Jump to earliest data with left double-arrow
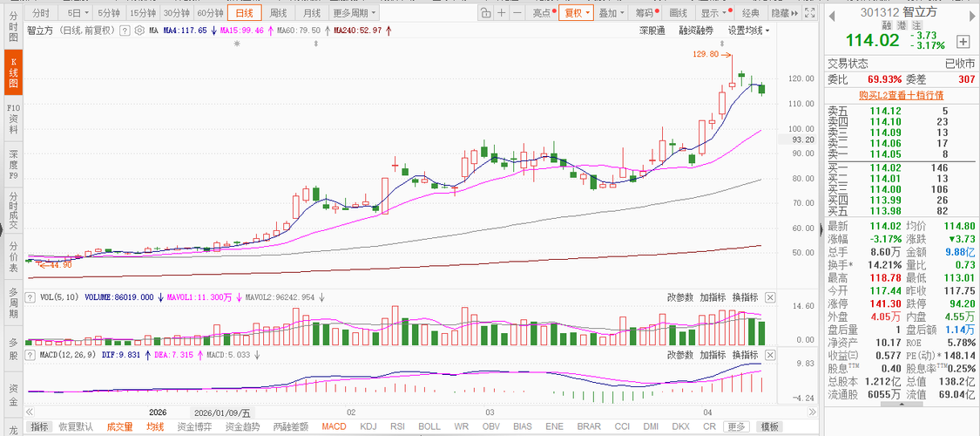 [x=30, y=412]
